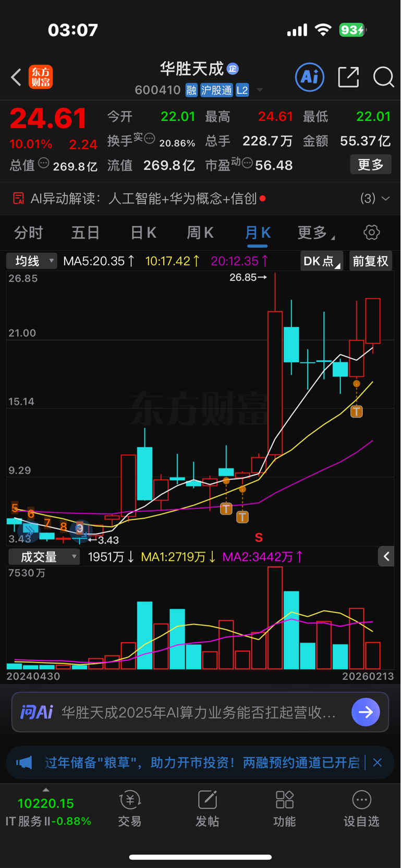Viewport: 401px width, 868px height.
Task: Tap the AI question input field
Action: 200,712
